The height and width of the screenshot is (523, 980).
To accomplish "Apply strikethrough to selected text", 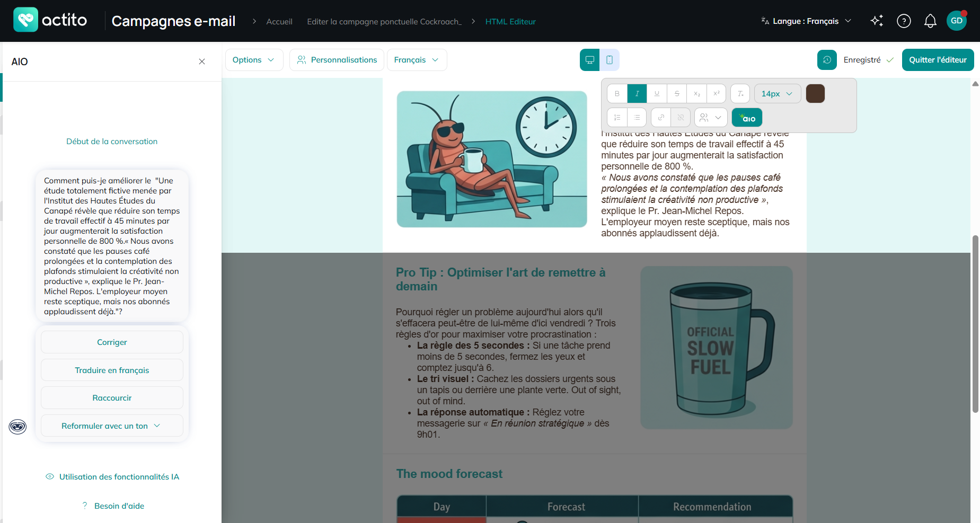I will [x=677, y=93].
